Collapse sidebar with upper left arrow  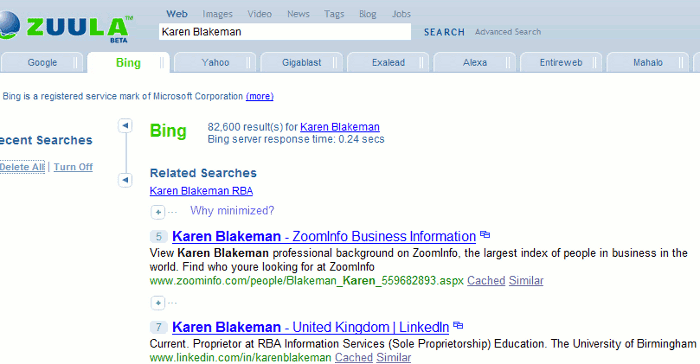[x=125, y=126]
